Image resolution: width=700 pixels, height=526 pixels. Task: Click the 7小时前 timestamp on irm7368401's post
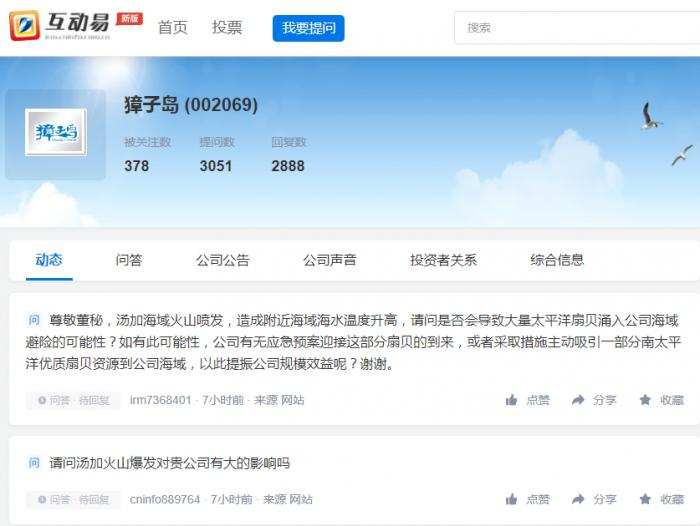(223, 400)
